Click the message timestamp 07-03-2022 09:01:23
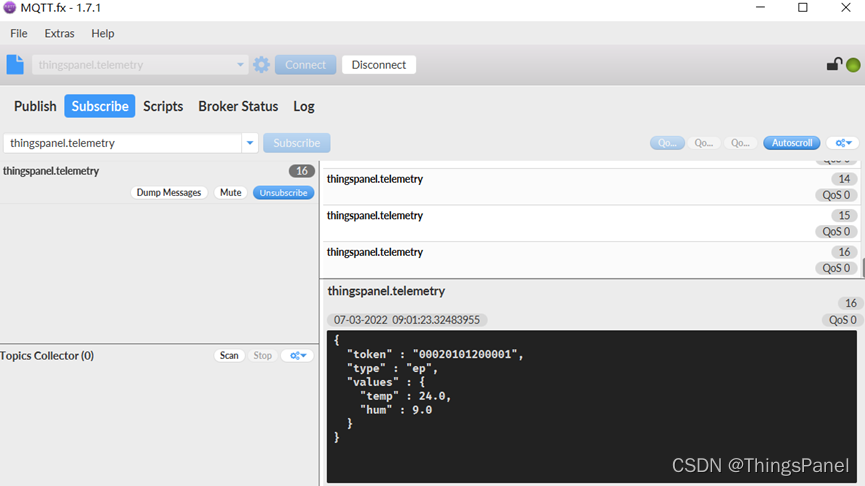The width and height of the screenshot is (865, 486). coord(407,320)
